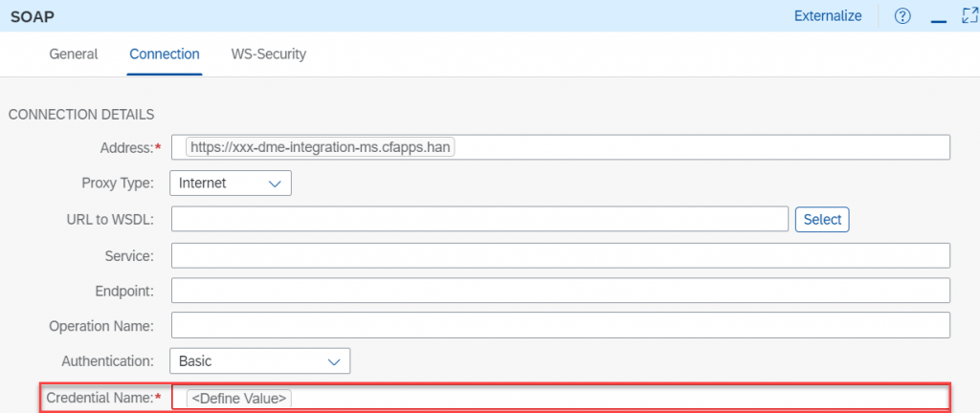Expand the Proxy Type dropdown
The image size is (980, 413).
pyautogui.click(x=231, y=184)
